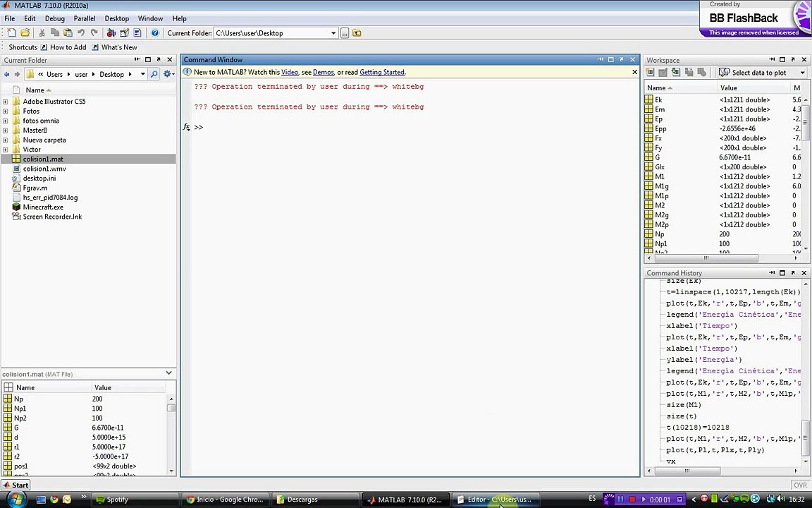Image resolution: width=812 pixels, height=508 pixels.
Task: Launch GUIDE from the toolbar
Action: [x=124, y=33]
